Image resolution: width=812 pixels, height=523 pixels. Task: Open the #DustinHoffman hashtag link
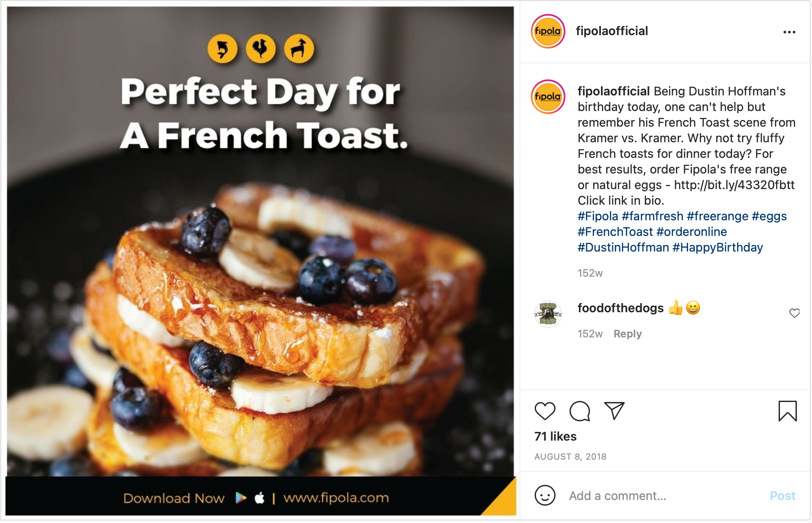(623, 247)
